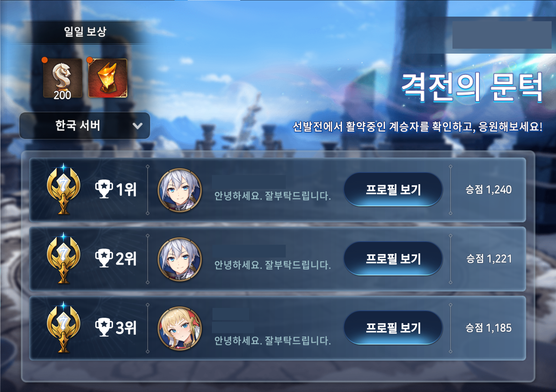Click the gold tier emblem in 2위 row

[63, 259]
